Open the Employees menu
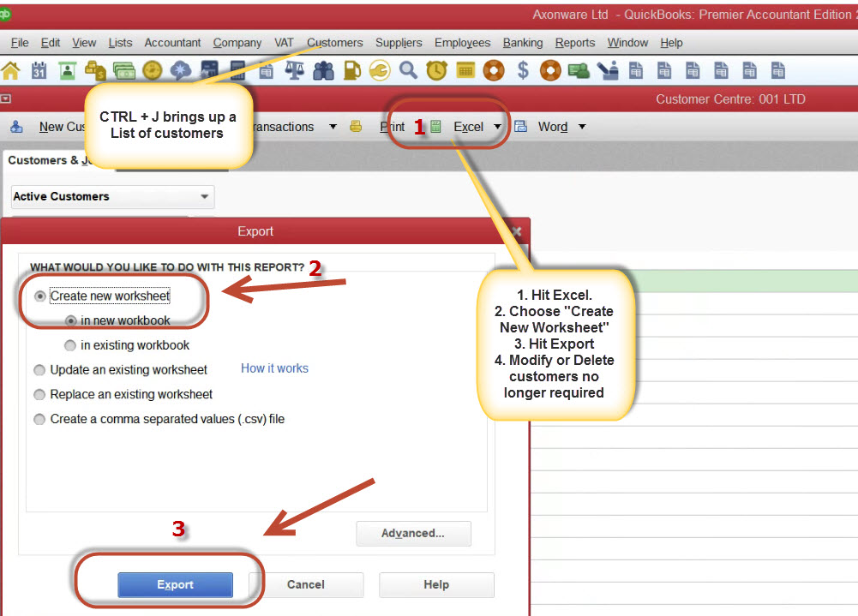858x616 pixels. click(462, 43)
